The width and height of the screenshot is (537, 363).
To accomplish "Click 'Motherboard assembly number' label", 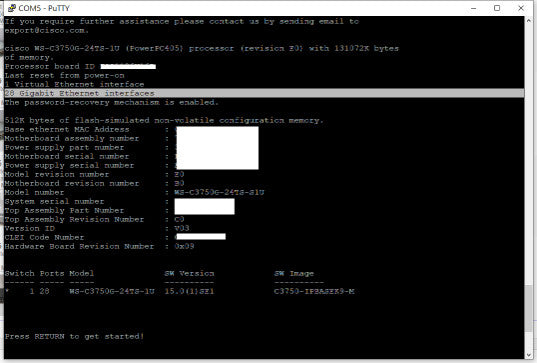I will pos(72,138).
